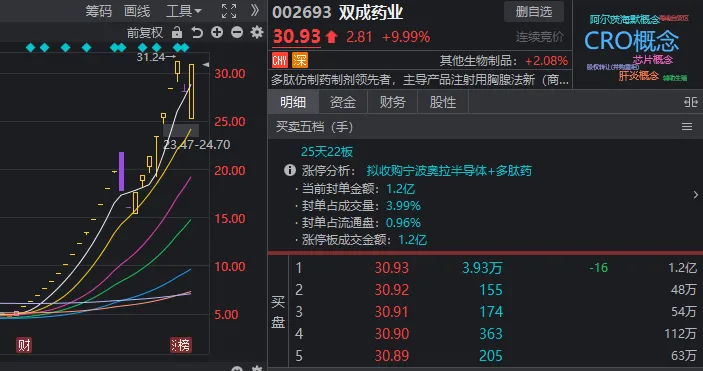
Task: Click the 连续竞价 trading status label
Action: click(x=539, y=37)
